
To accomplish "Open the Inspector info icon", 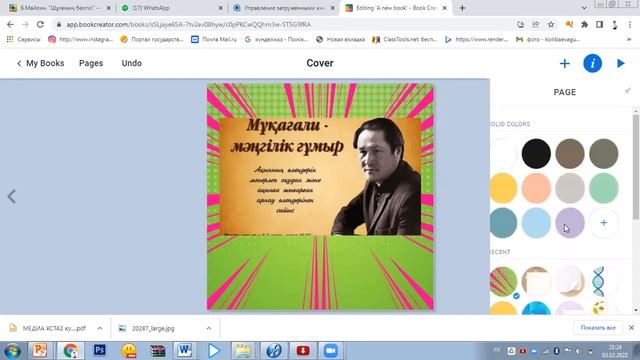I will point(592,64).
